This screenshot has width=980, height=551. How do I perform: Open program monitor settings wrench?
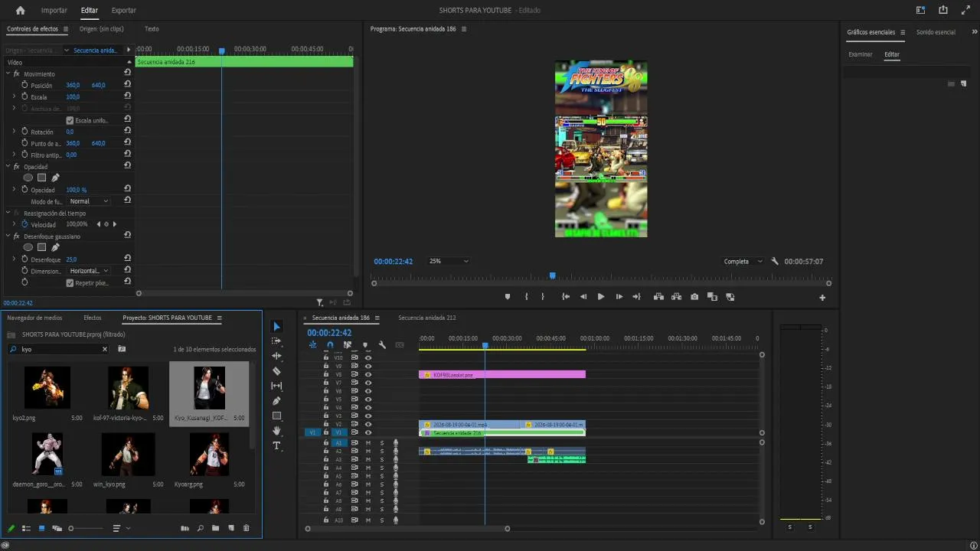click(775, 262)
